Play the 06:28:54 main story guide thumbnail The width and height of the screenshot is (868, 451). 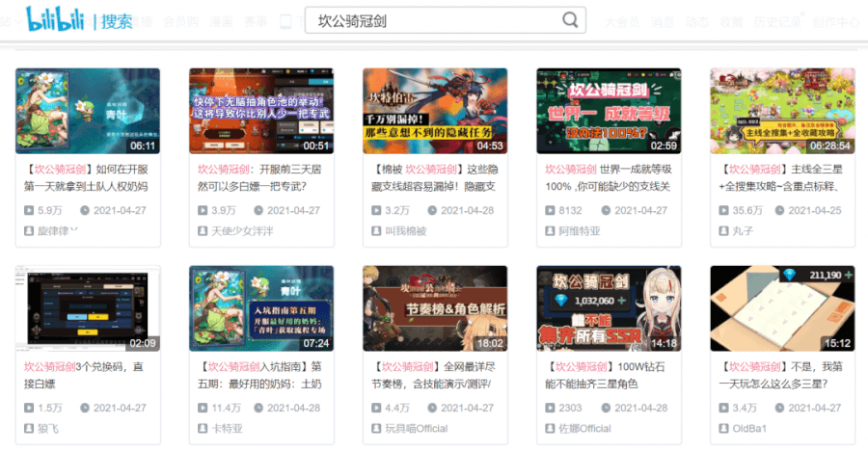pos(782,111)
